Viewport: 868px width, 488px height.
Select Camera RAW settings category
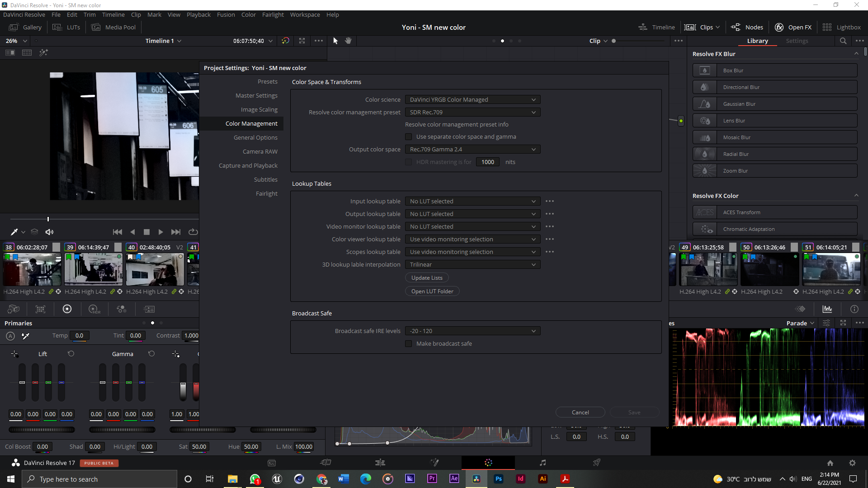260,151
